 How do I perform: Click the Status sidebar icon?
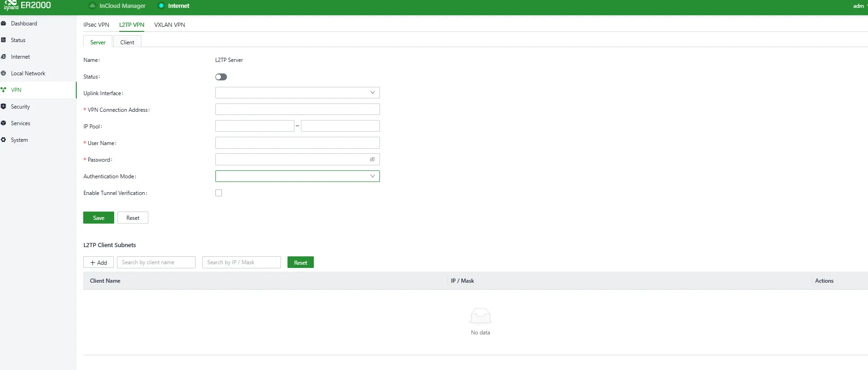click(x=3, y=40)
